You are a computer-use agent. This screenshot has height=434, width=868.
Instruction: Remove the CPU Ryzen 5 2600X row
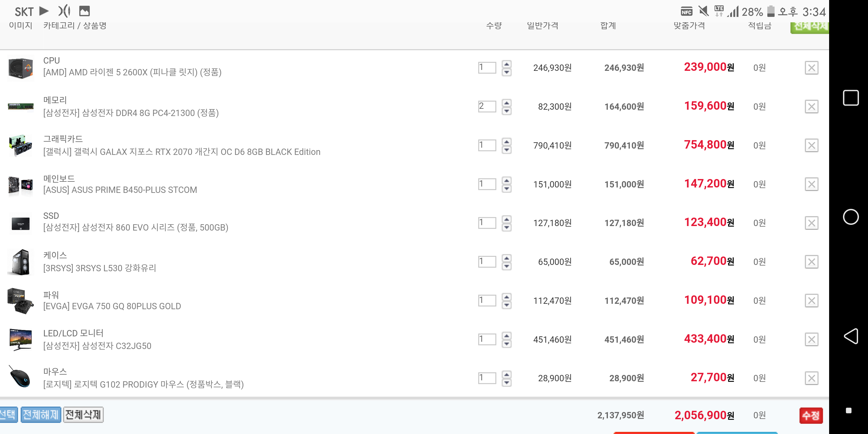(x=811, y=68)
